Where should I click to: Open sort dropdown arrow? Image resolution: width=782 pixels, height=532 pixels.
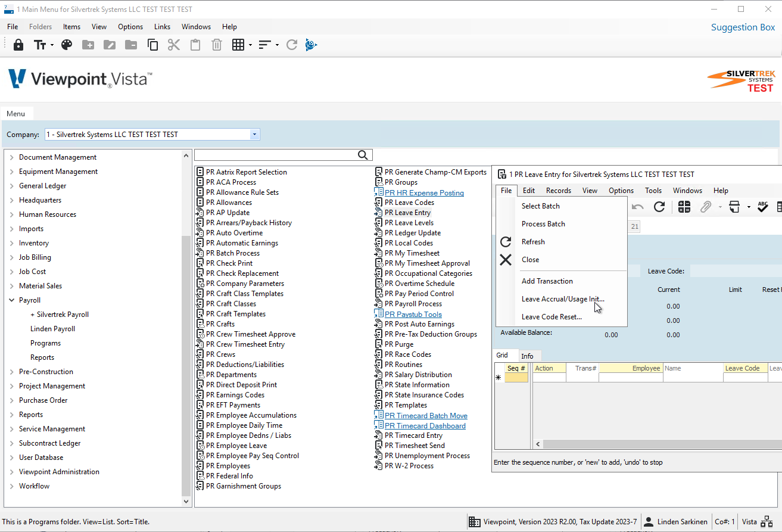pyautogui.click(x=277, y=45)
